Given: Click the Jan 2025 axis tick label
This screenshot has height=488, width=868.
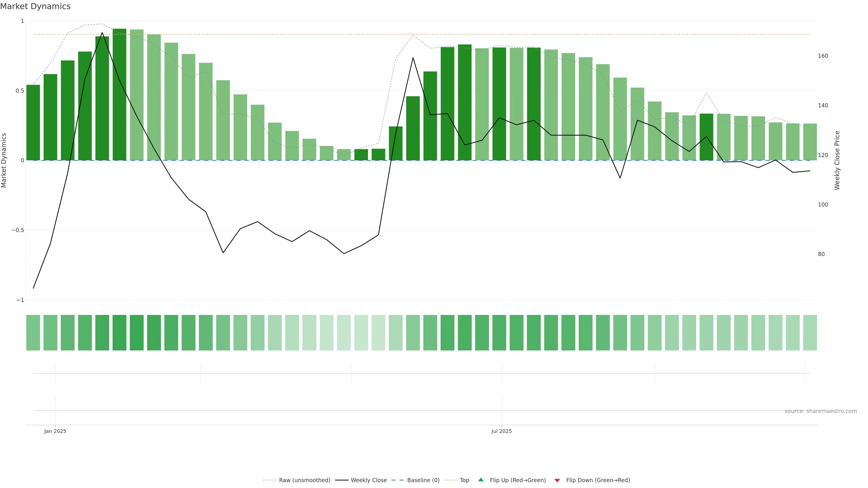Looking at the screenshot, I should point(55,431).
